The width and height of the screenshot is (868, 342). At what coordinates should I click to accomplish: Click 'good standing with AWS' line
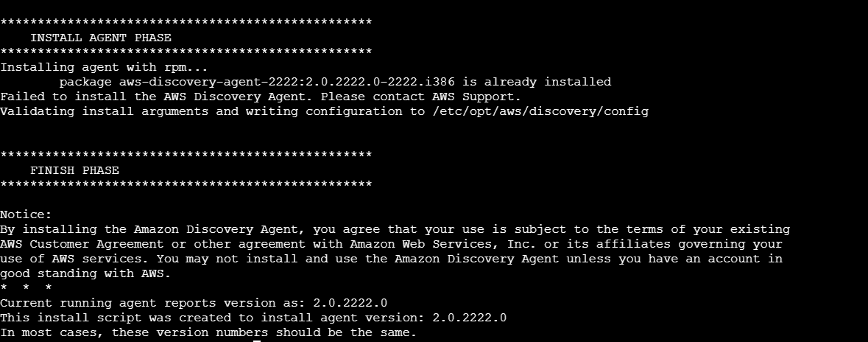tap(85, 273)
